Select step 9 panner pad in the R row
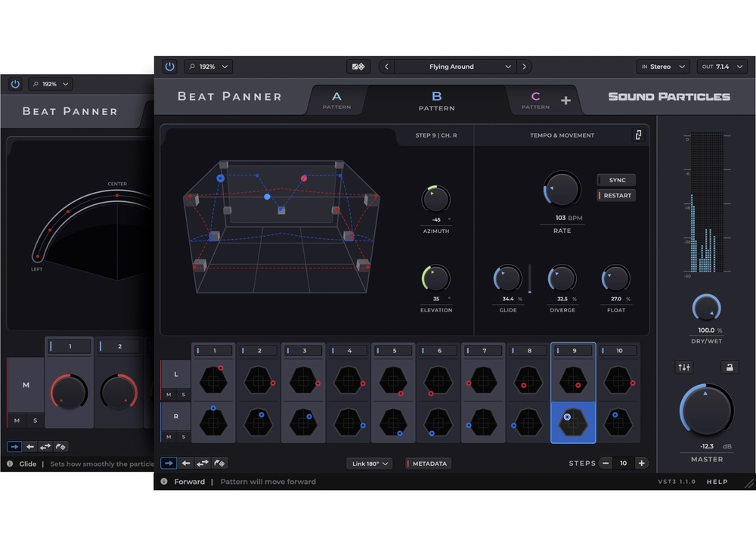This screenshot has width=756, height=546. pyautogui.click(x=573, y=422)
